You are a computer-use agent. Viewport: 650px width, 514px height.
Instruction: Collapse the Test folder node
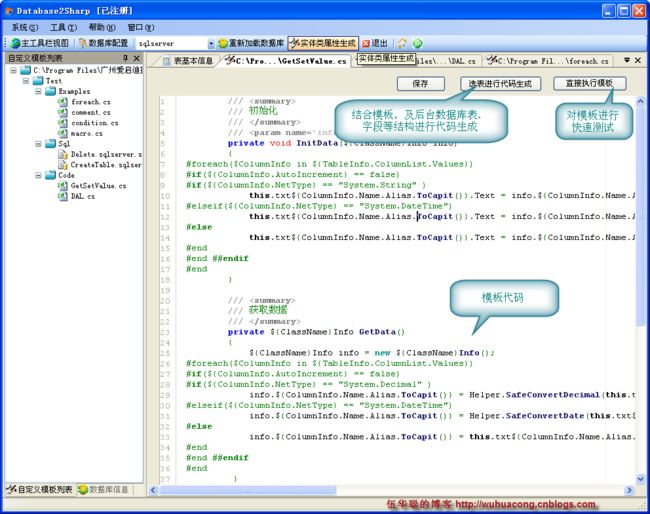pyautogui.click(x=26, y=80)
